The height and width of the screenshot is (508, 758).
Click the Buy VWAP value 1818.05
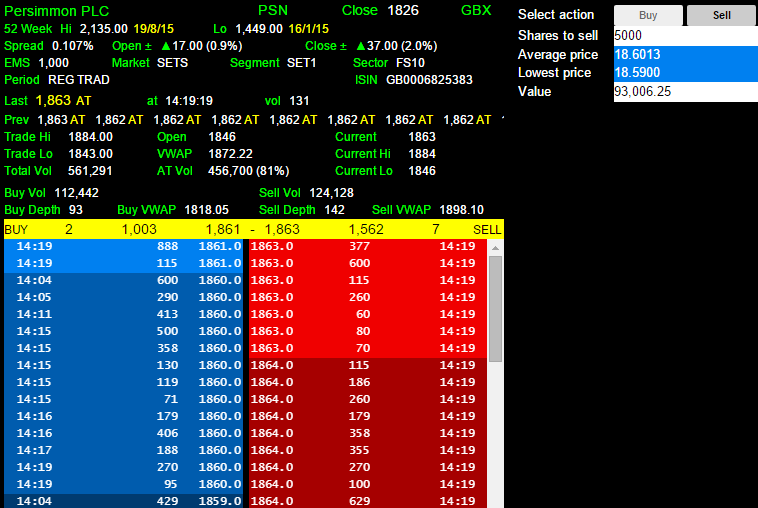coord(207,210)
